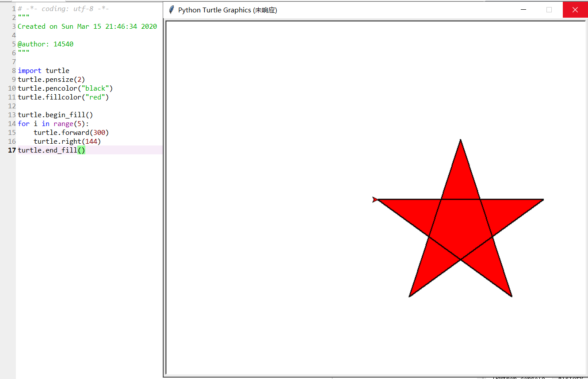
Task: Click the '@author: 14540' line
Action: (46, 44)
